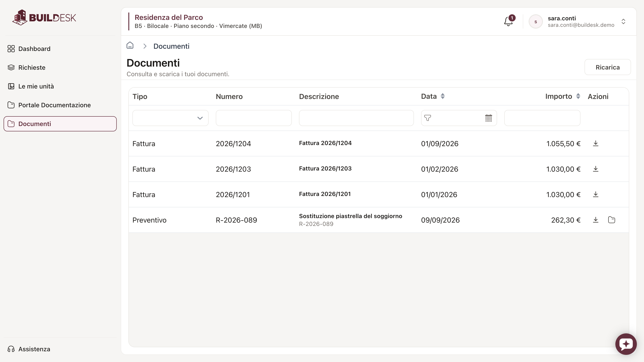Screen dimensions: 644x362
Task: Click the Preventivo type cell
Action: point(149,220)
